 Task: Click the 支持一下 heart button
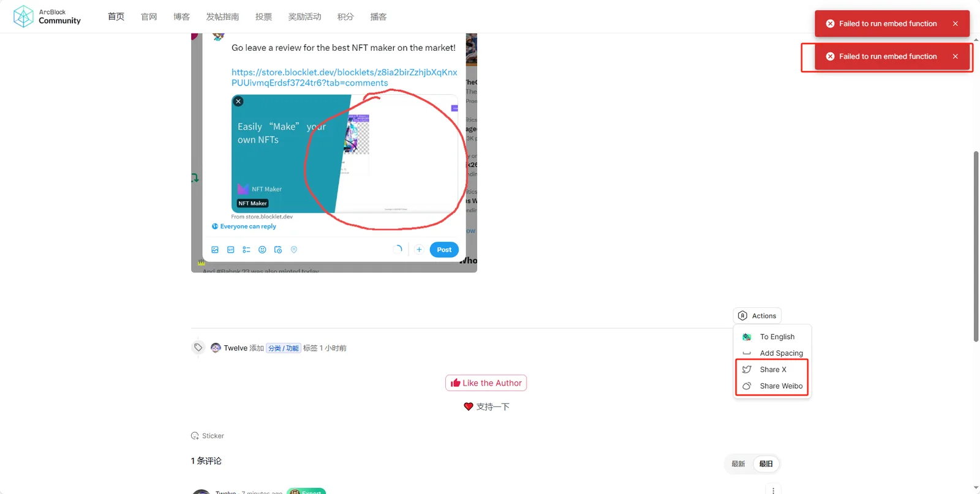tap(486, 406)
